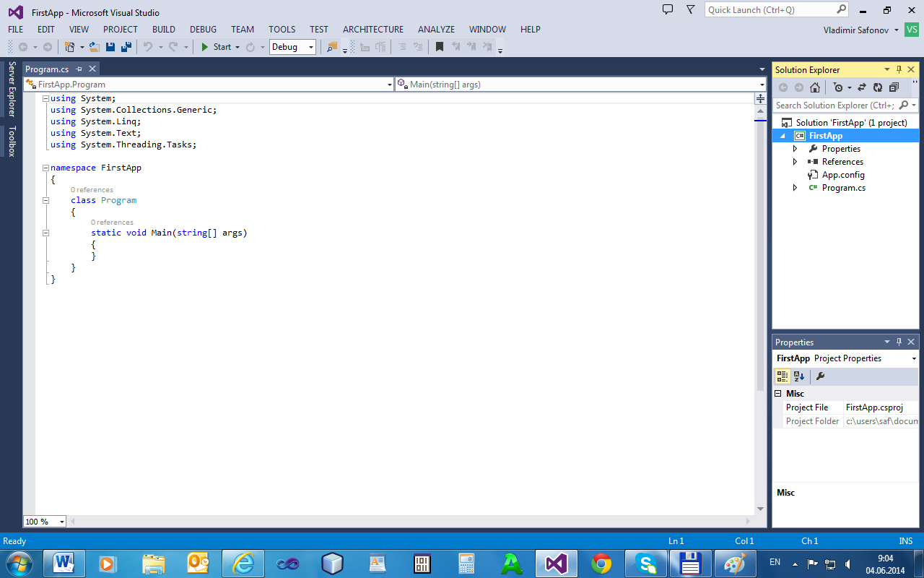Collapse the FirstApp project node
Image resolution: width=924 pixels, height=578 pixels.
pyautogui.click(x=783, y=136)
